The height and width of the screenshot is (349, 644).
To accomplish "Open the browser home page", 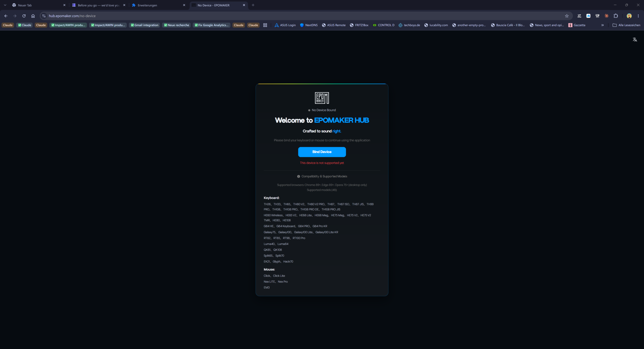I will (33, 16).
